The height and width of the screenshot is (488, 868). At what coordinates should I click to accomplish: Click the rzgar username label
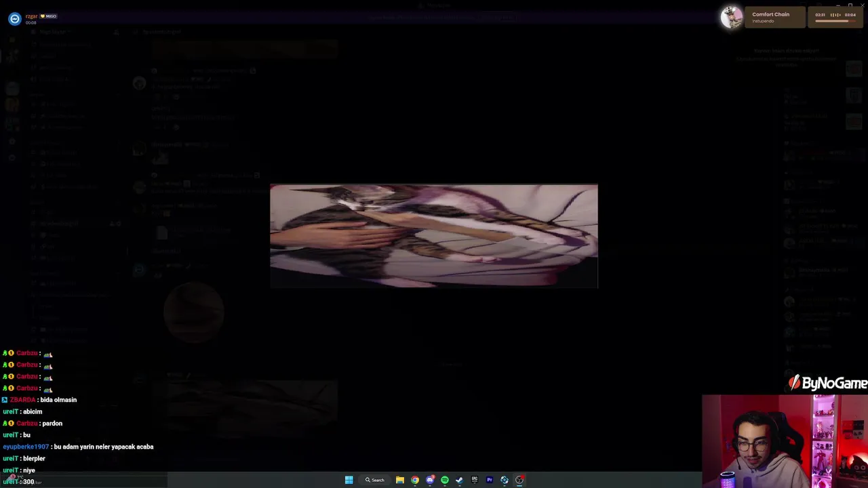coord(31,16)
